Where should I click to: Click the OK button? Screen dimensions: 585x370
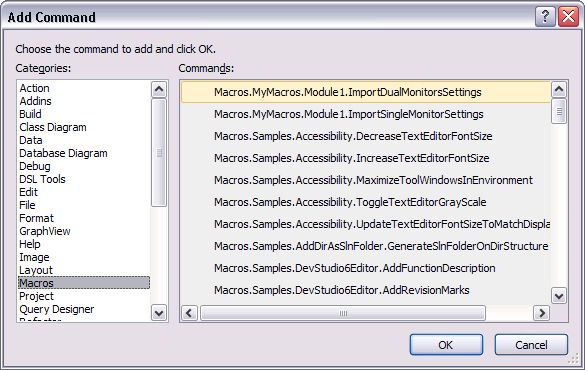pyautogui.click(x=446, y=345)
